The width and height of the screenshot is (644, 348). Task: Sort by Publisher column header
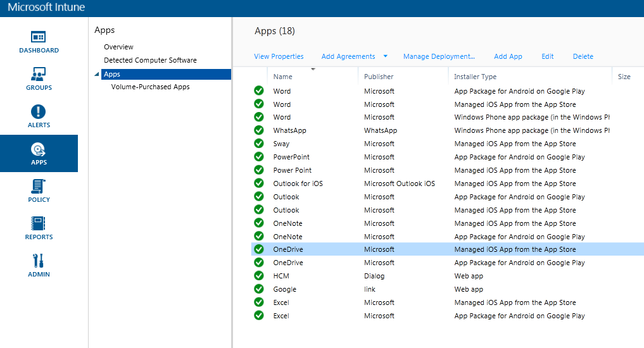coord(378,77)
